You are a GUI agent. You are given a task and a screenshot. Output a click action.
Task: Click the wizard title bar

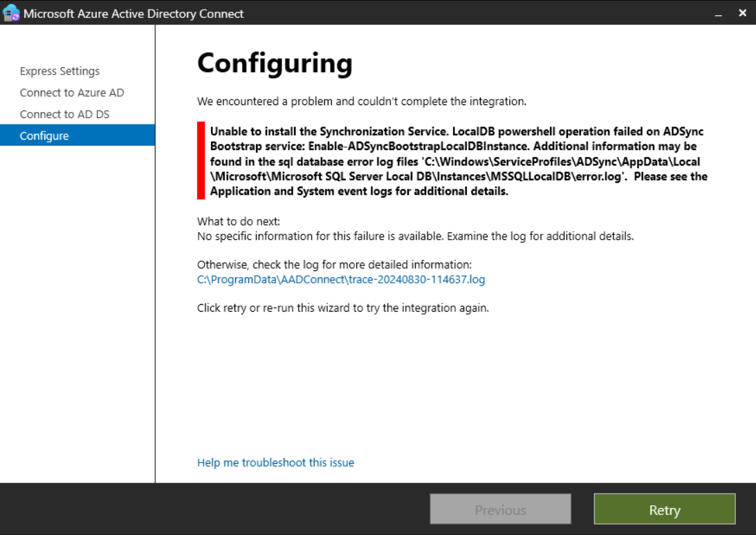point(346,13)
